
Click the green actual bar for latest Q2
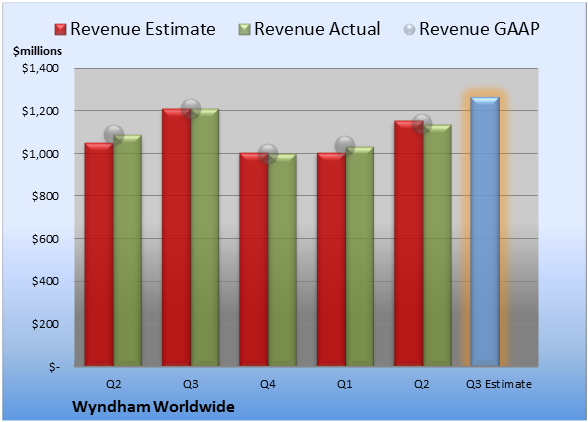pyautogui.click(x=437, y=245)
